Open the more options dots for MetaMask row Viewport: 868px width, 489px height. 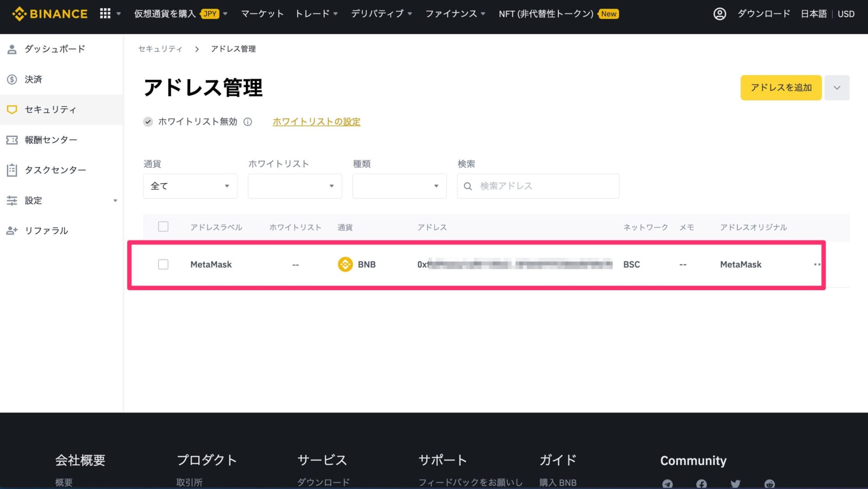(817, 264)
